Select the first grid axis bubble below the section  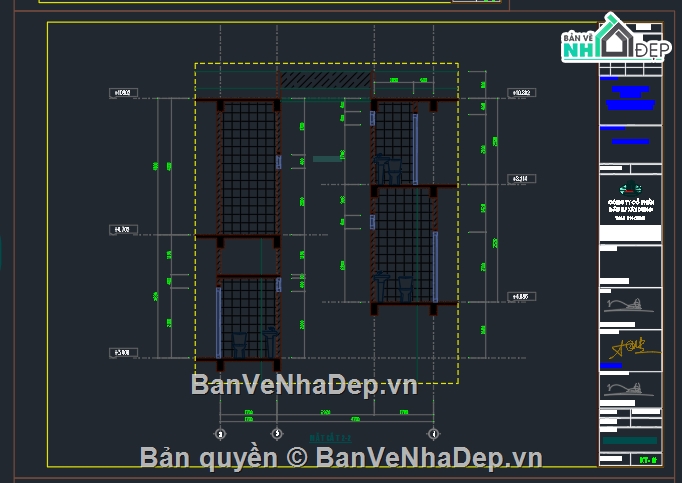[x=220, y=434]
